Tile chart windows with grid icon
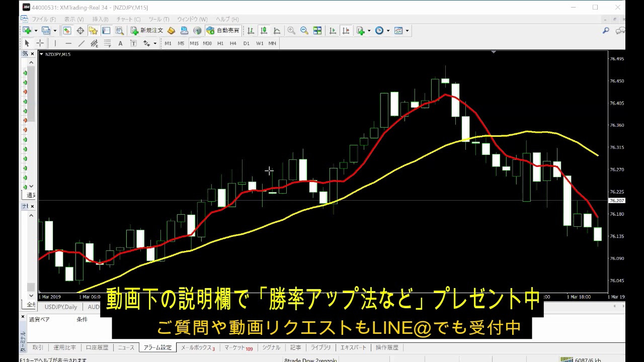Viewport: 644px width, 362px height. [317, 31]
